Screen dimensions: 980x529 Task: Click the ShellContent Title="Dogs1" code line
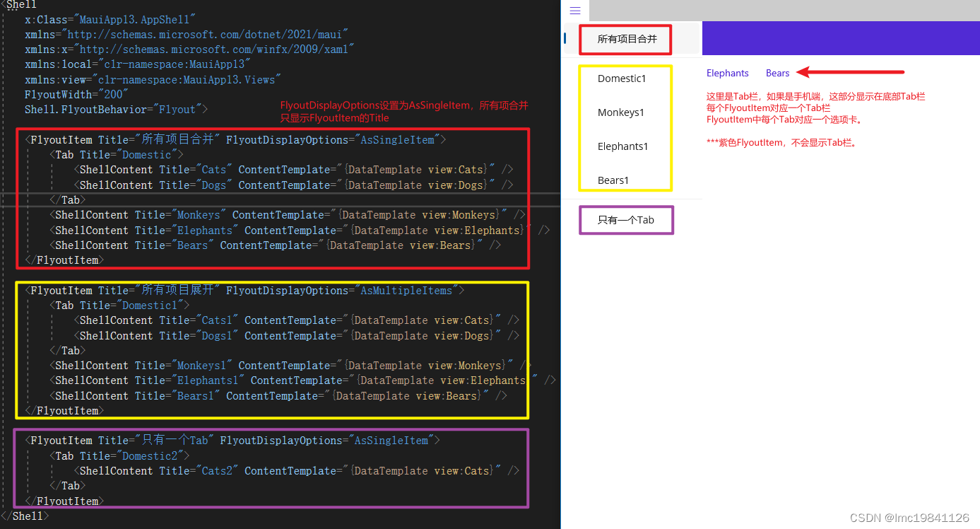tap(297, 336)
